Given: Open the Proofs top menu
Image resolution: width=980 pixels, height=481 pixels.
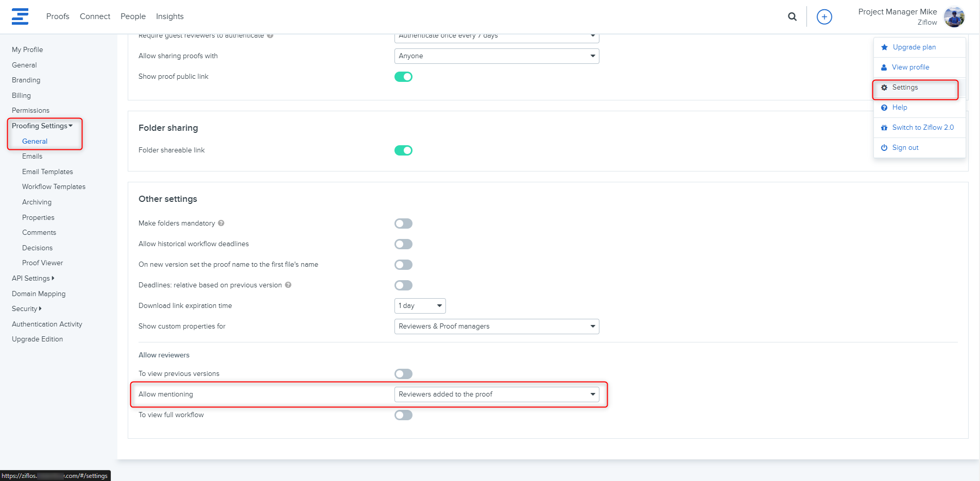Looking at the screenshot, I should click(x=58, y=16).
